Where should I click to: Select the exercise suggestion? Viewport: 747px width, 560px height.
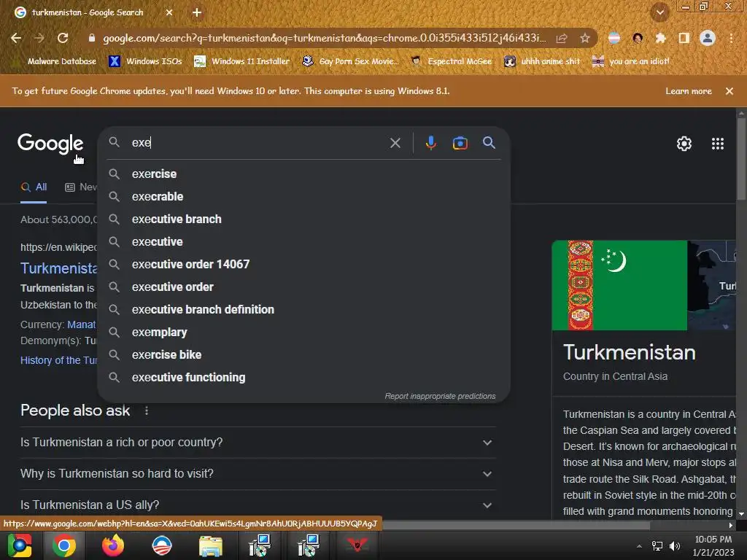click(x=304, y=174)
